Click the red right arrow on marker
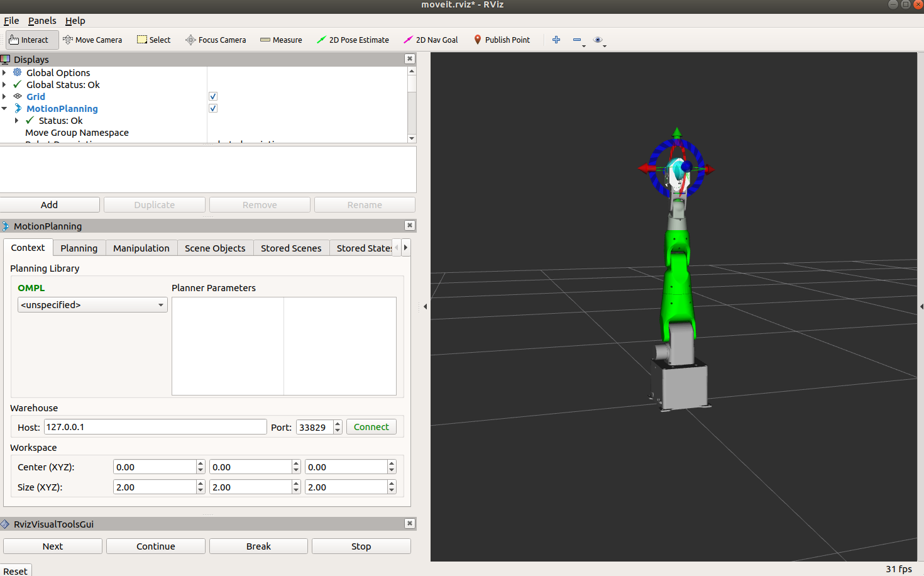This screenshot has width=924, height=576. click(x=709, y=169)
